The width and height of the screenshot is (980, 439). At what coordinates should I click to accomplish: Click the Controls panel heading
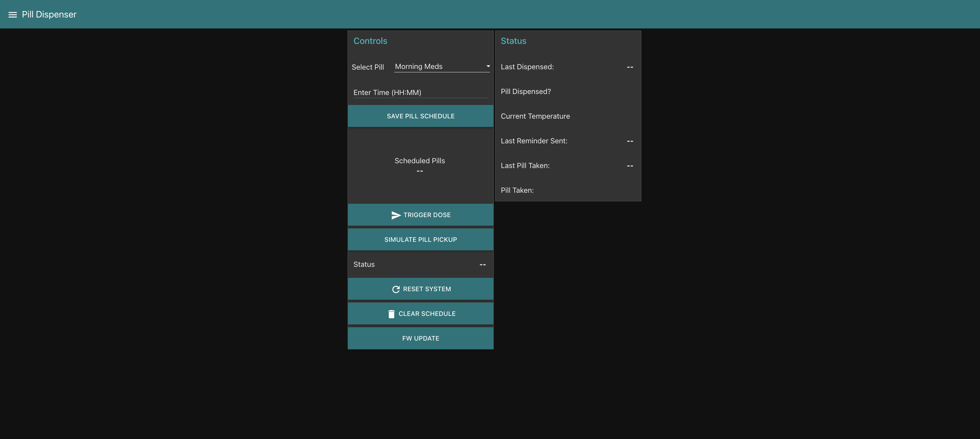point(370,41)
